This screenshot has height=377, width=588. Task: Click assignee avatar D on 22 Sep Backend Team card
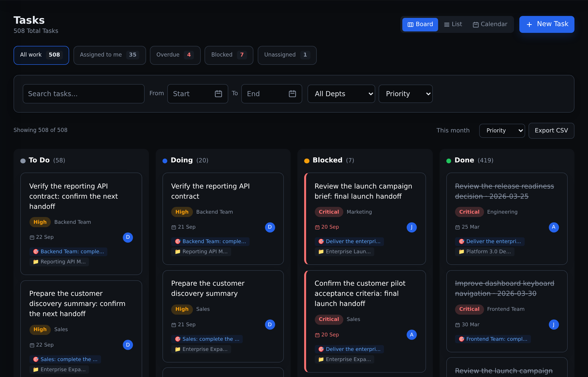[x=128, y=237]
